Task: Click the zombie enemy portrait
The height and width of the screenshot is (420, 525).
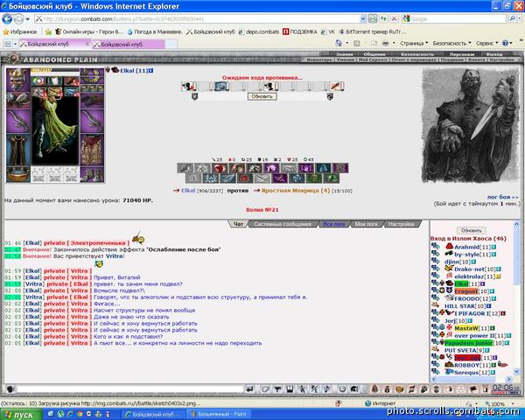Action: 471,125
